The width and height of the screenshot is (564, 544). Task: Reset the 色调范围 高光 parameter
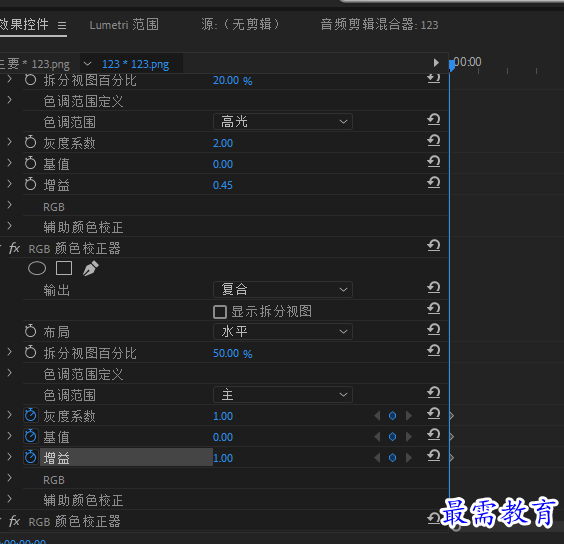(x=434, y=119)
